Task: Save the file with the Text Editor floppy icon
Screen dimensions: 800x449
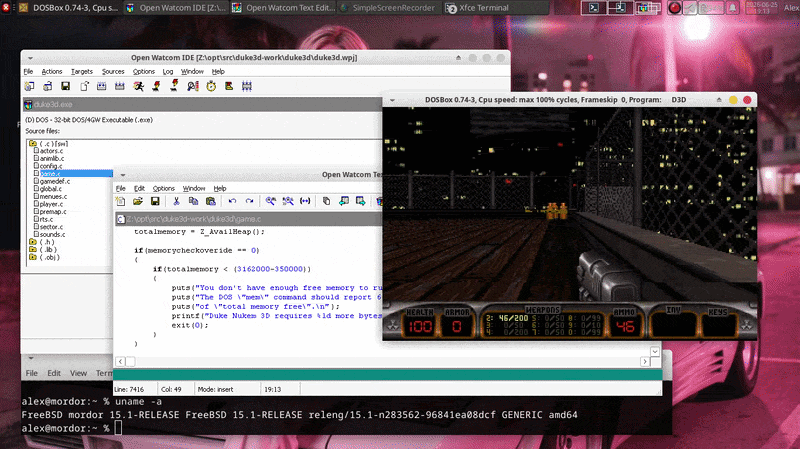Action: tap(155, 202)
